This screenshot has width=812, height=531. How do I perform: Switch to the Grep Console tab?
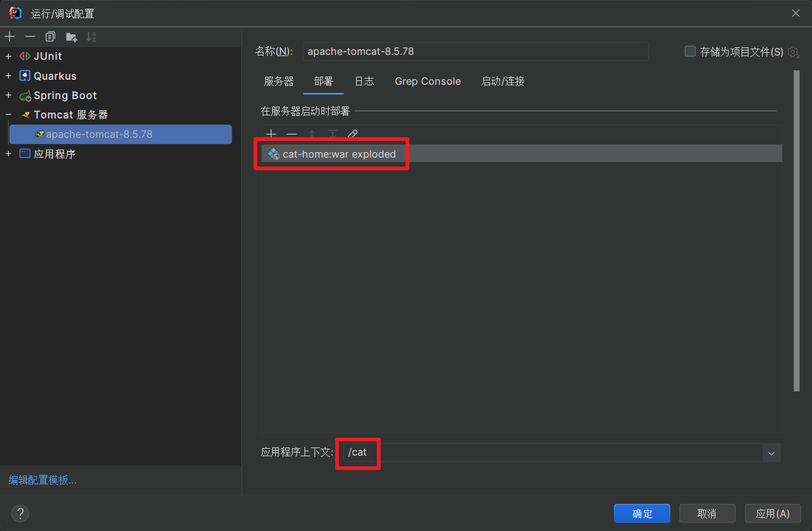[428, 82]
